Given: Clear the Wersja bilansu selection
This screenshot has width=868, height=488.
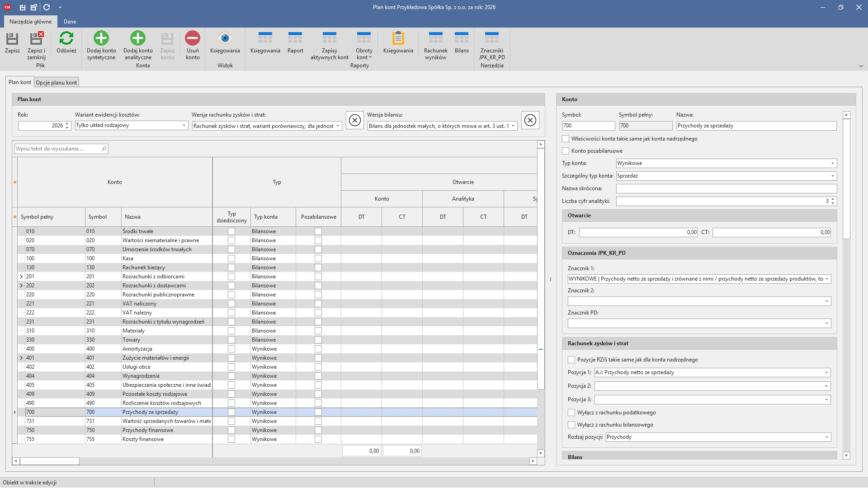Looking at the screenshot, I should (530, 120).
